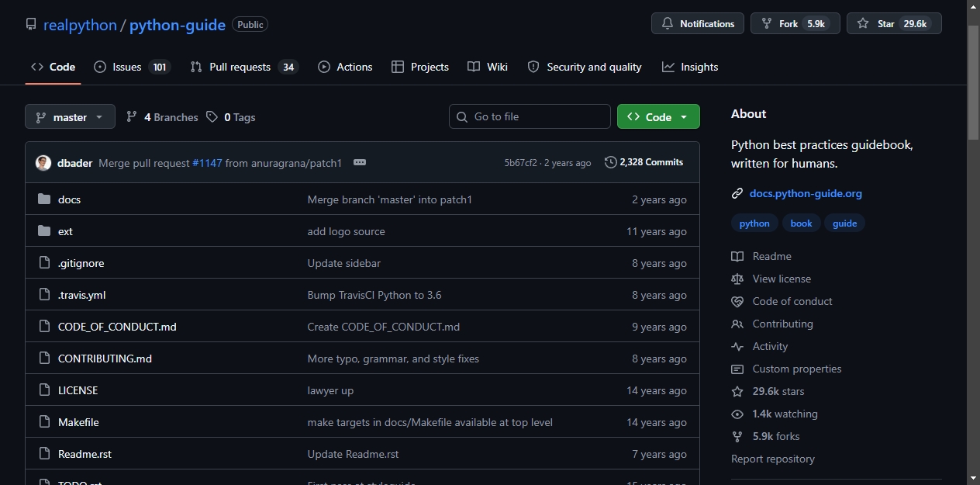Open commit hash 5b67cf2

click(520, 163)
